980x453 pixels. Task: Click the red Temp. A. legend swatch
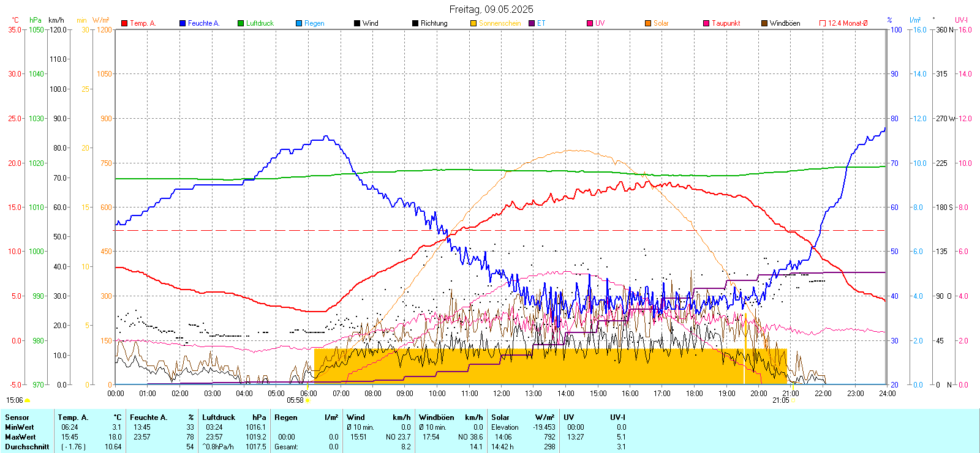(124, 23)
